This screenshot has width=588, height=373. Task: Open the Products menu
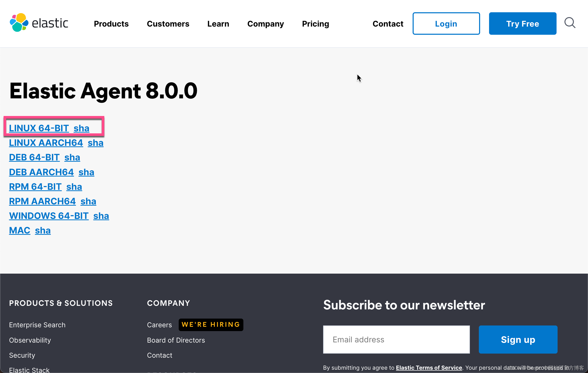111,24
